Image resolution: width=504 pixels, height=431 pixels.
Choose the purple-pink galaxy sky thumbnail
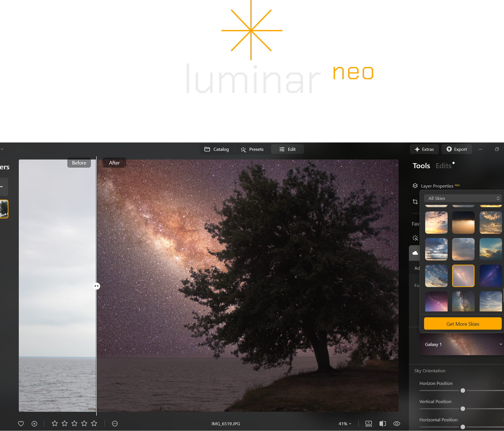(436, 301)
